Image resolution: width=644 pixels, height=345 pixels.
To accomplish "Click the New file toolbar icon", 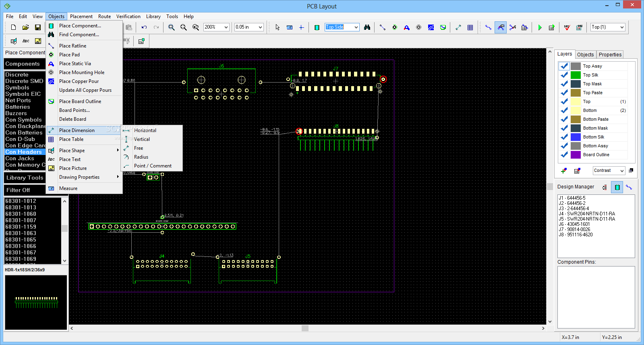I will 13,27.
